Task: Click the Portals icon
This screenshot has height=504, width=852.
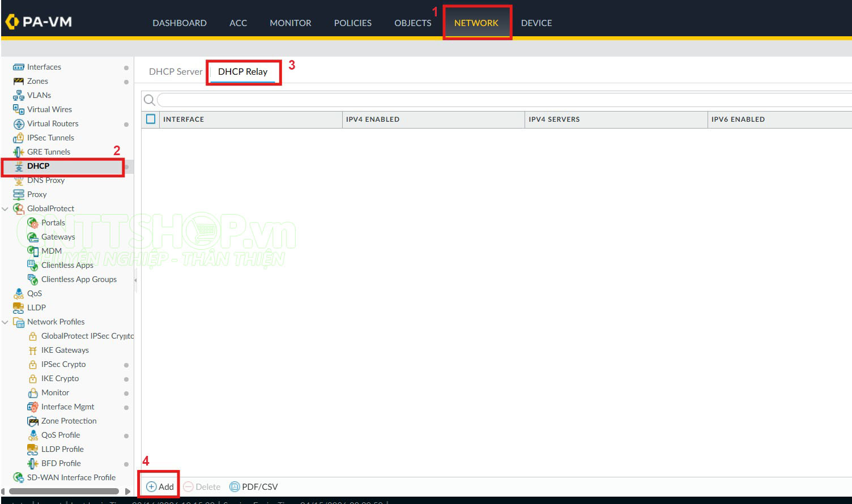Action: click(33, 223)
